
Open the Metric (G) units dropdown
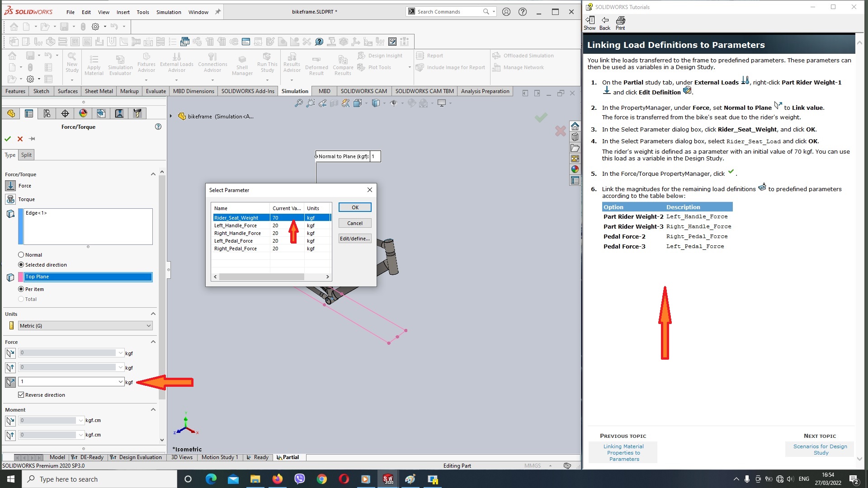point(85,326)
